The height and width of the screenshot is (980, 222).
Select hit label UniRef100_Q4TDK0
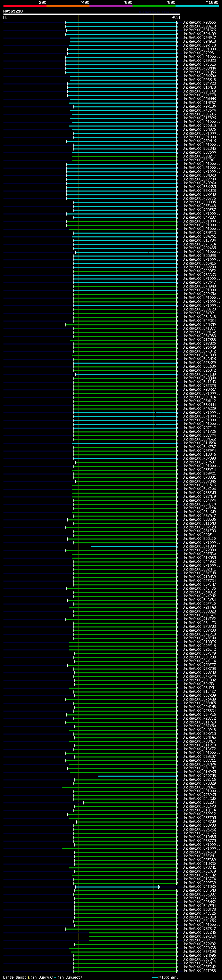(199, 886)
